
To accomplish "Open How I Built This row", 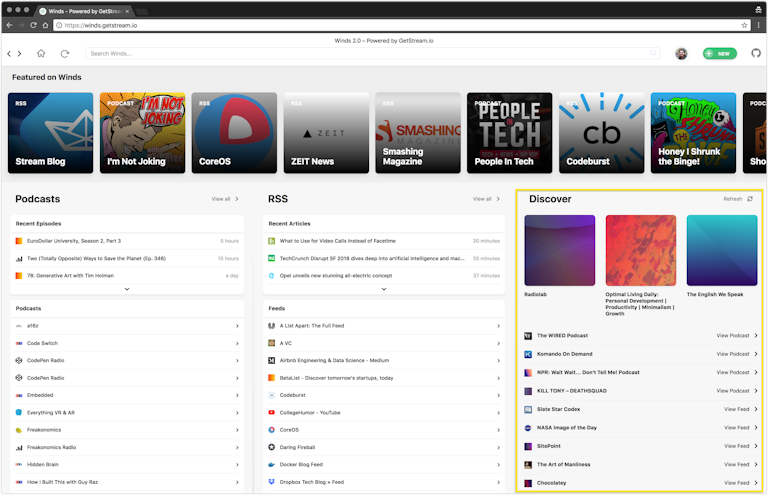I will point(127,482).
